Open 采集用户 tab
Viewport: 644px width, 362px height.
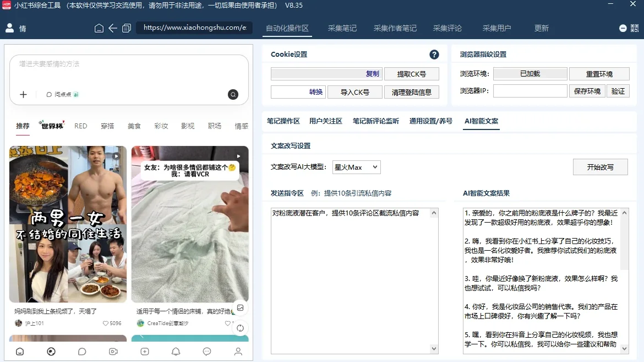(x=496, y=28)
